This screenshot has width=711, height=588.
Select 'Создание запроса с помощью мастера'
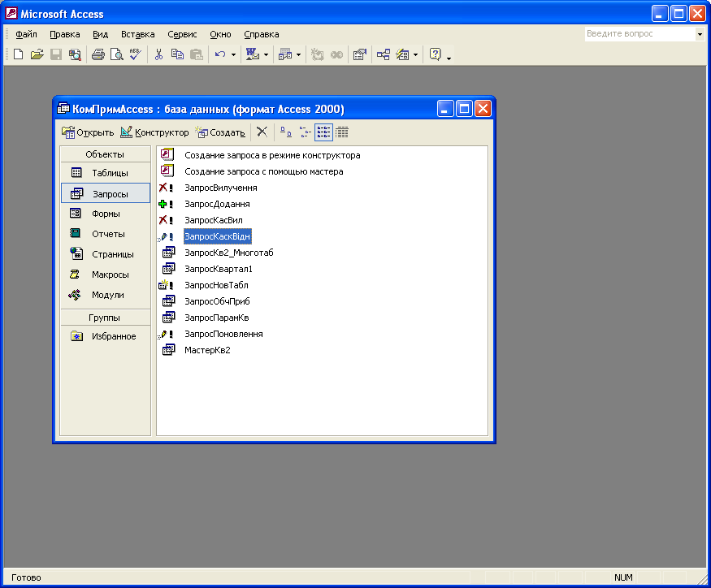click(263, 172)
